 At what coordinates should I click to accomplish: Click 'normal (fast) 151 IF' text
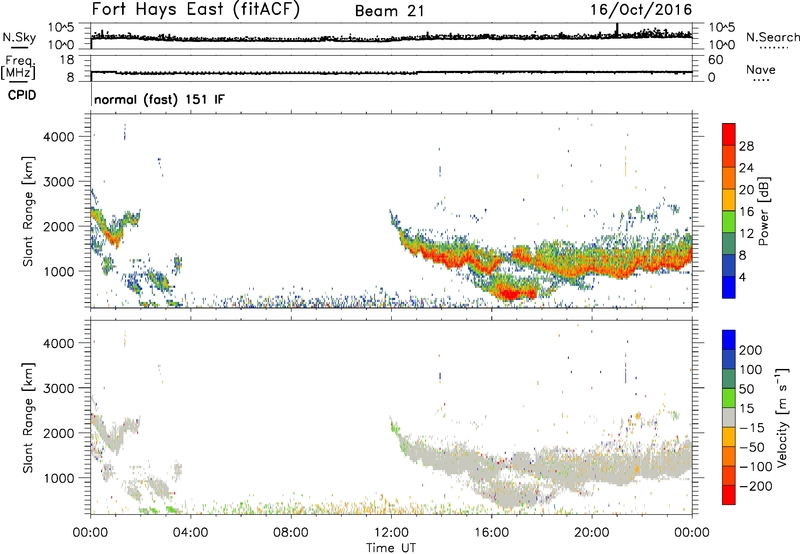159,99
